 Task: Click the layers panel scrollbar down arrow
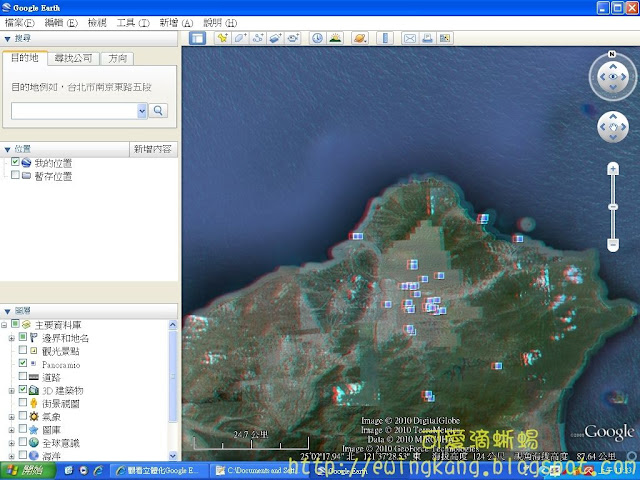click(173, 456)
